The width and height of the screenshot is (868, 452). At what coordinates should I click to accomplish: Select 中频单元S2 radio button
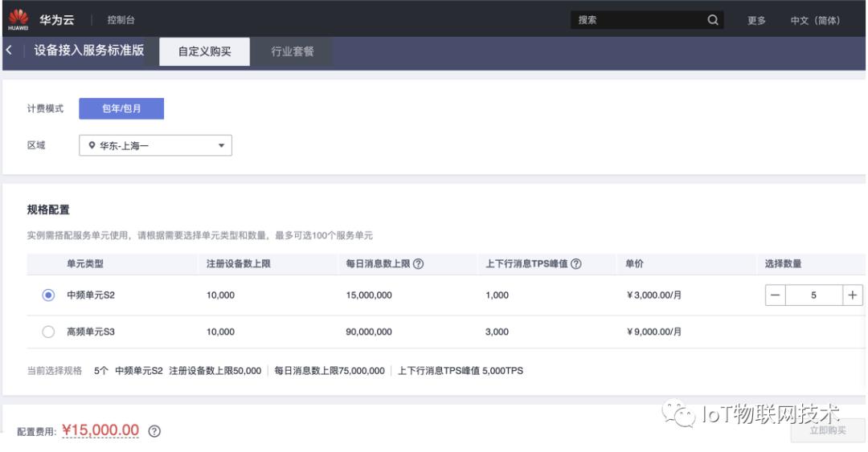click(x=49, y=295)
